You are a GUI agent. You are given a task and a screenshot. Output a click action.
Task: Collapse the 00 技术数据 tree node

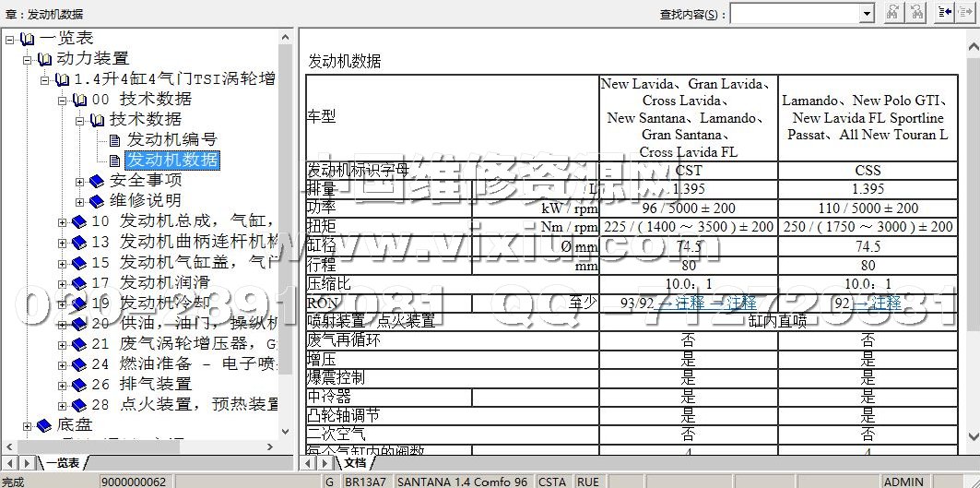click(63, 100)
